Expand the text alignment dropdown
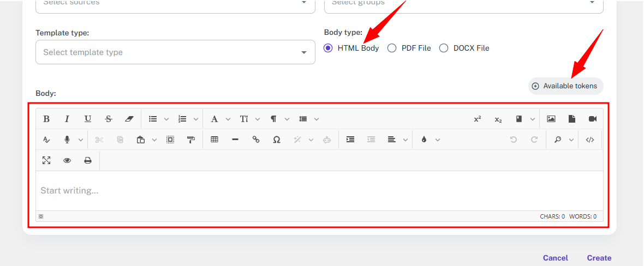 (406, 140)
